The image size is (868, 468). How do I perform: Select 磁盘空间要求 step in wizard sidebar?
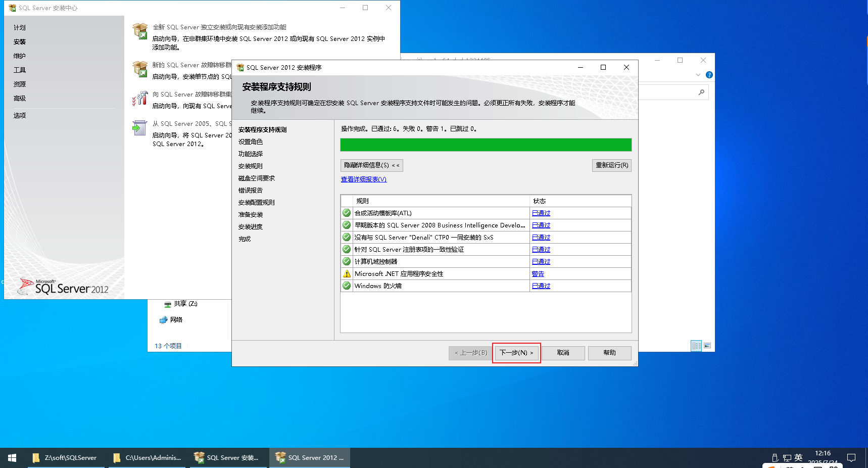click(257, 178)
